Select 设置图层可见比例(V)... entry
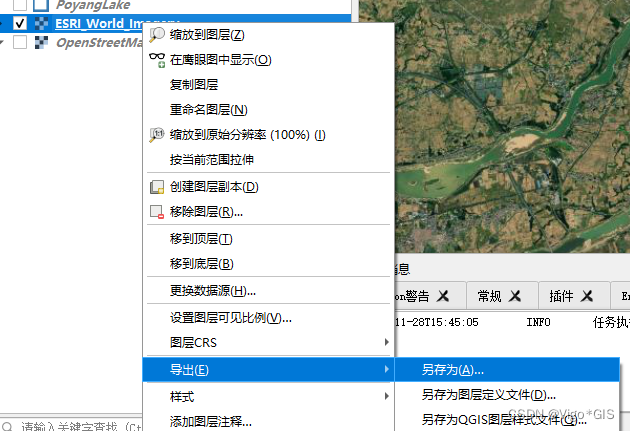Viewport: 630px width, 431px height. [x=269, y=318]
